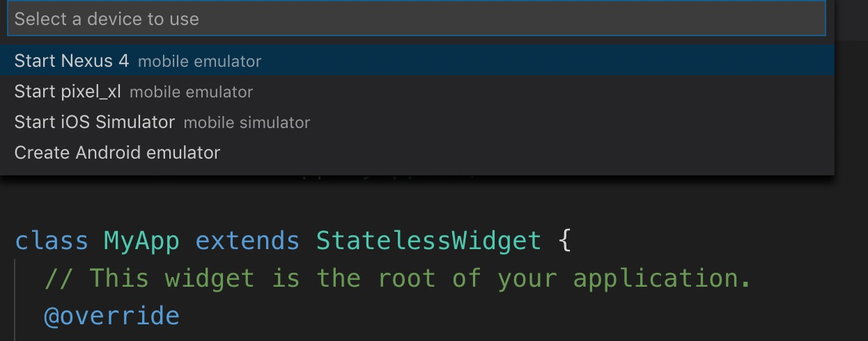868x341 pixels.
Task: Click the @override annotation
Action: (x=111, y=316)
